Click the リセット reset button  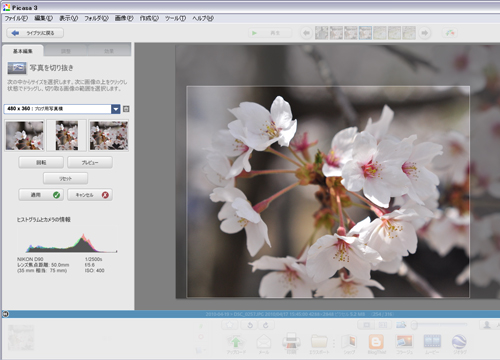[65, 179]
